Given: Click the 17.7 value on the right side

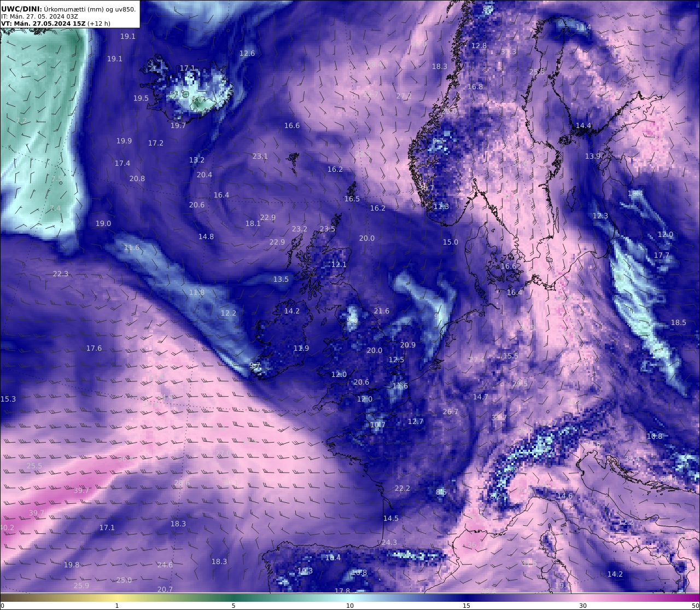Looking at the screenshot, I should pyautogui.click(x=662, y=255).
